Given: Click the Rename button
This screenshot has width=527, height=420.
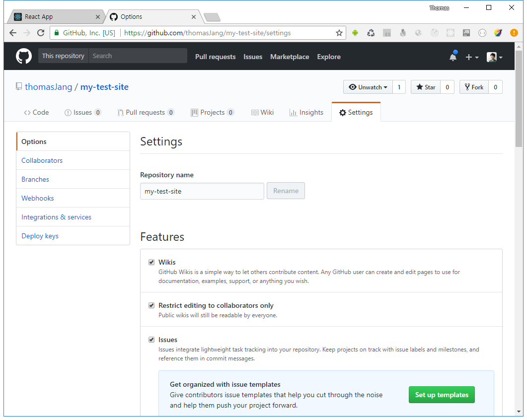Looking at the screenshot, I should (286, 191).
